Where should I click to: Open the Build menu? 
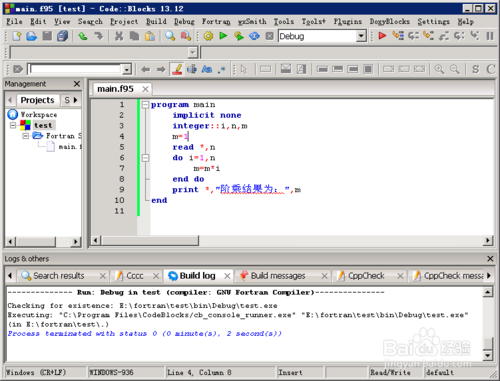pos(156,22)
